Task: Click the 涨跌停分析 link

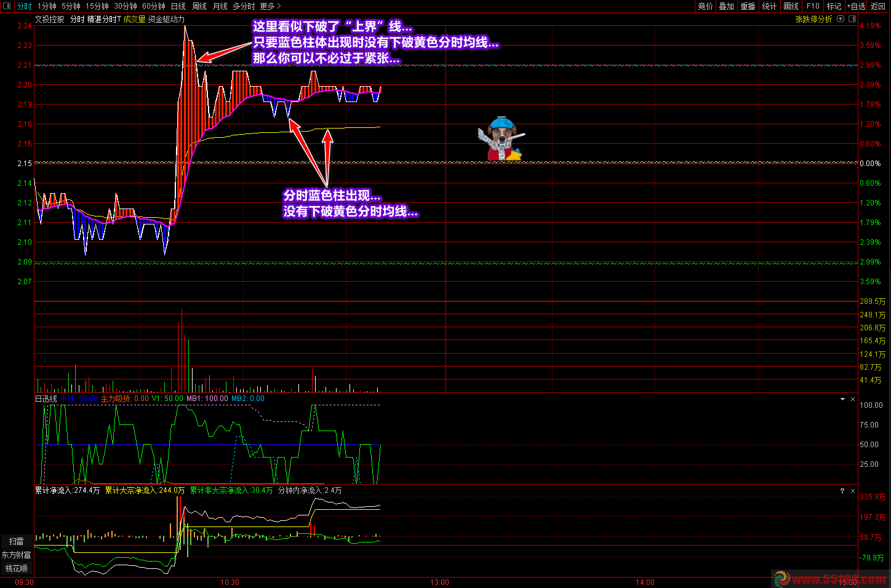Action: coord(813,19)
